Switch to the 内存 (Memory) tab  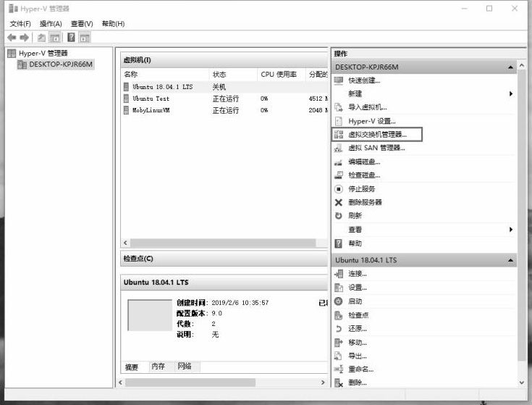coord(158,367)
